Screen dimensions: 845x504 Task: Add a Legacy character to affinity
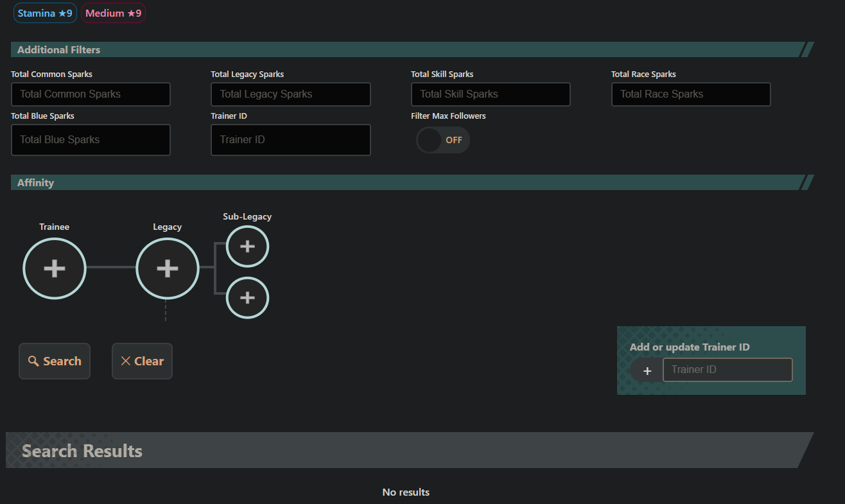(168, 268)
